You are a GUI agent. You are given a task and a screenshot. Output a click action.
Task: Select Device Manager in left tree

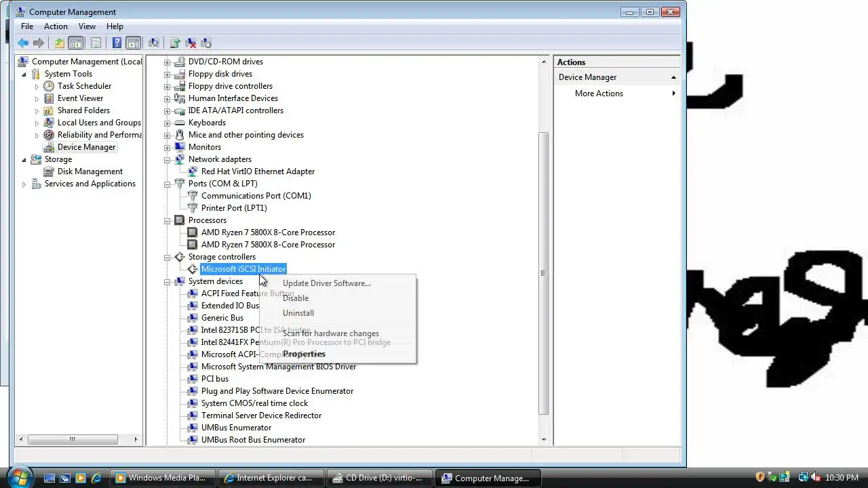pyautogui.click(x=86, y=147)
